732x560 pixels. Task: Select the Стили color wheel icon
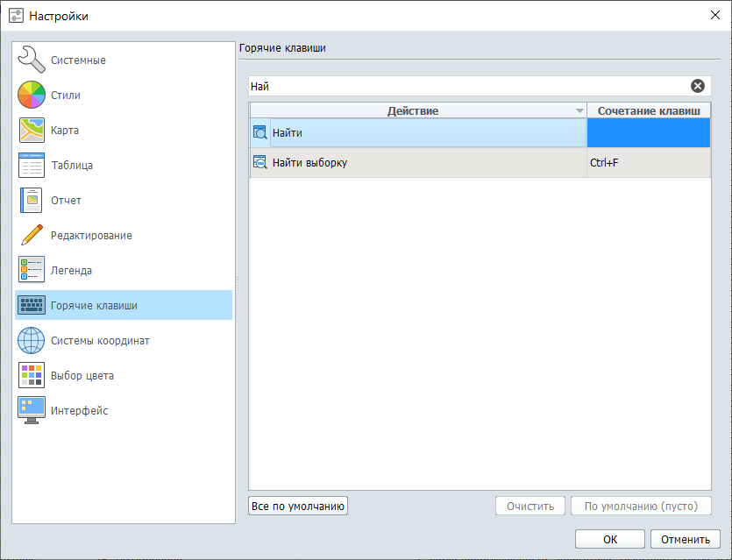pos(32,95)
